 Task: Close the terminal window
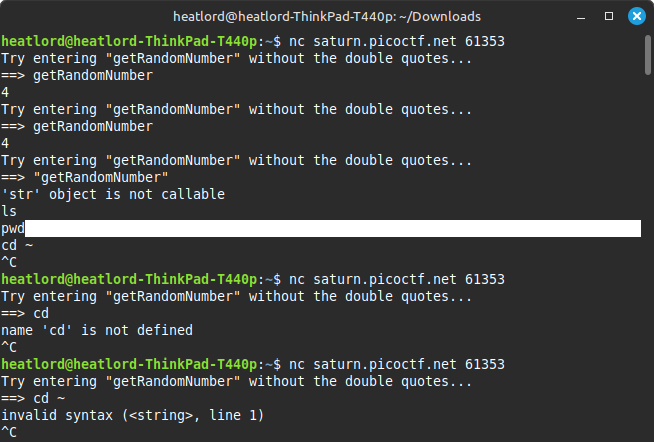[636, 16]
